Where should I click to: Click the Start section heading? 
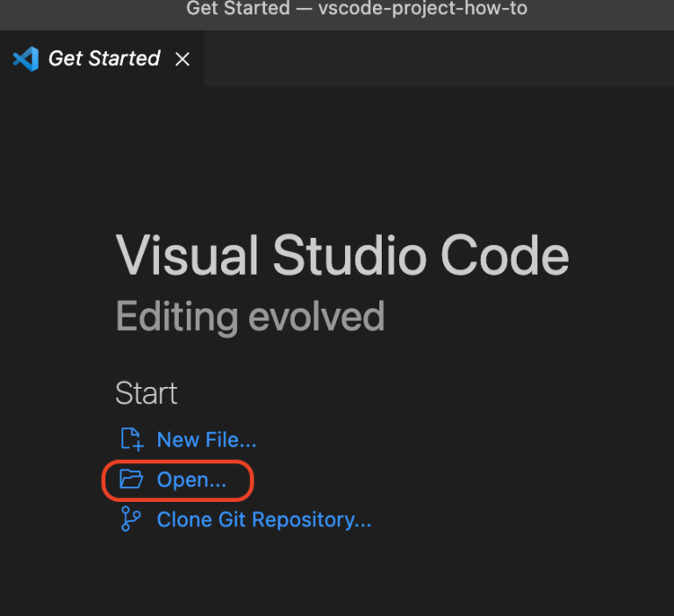pyautogui.click(x=147, y=393)
